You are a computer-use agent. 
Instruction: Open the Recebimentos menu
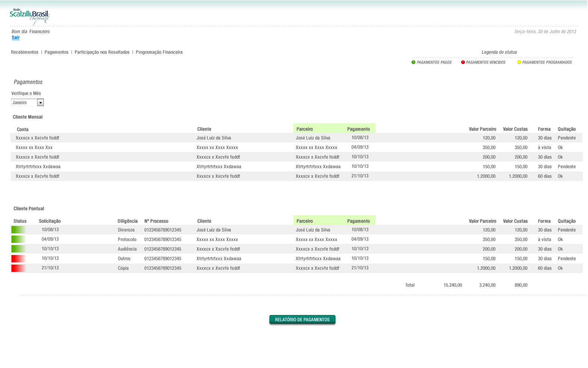pyautogui.click(x=25, y=52)
